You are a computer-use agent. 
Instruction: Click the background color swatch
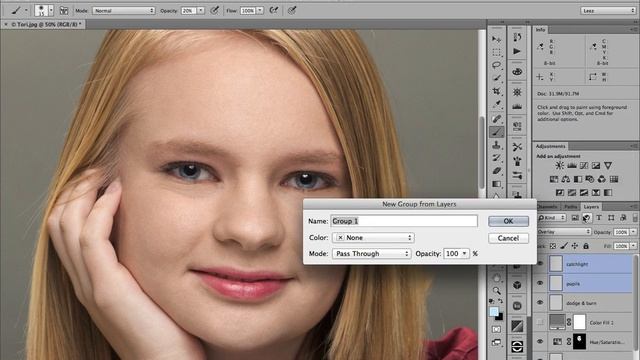pos(500,316)
